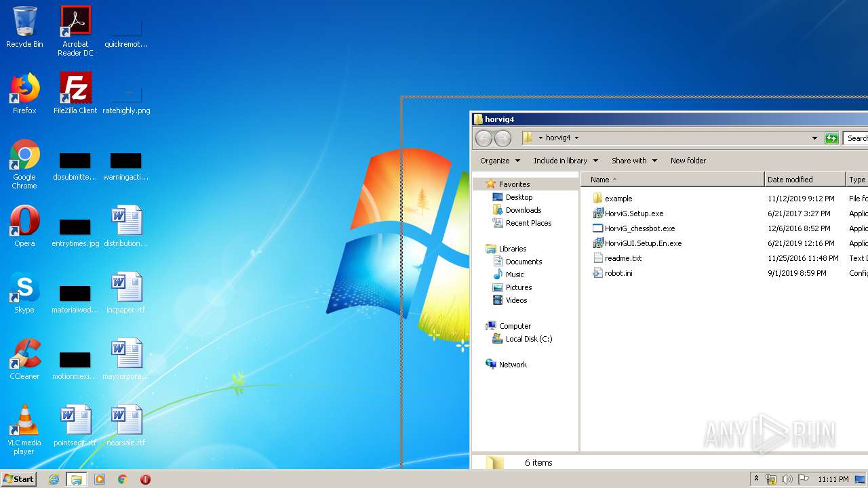Image resolution: width=868 pixels, height=488 pixels.
Task: Launch FileZilla Client shortcut
Action: tap(75, 94)
